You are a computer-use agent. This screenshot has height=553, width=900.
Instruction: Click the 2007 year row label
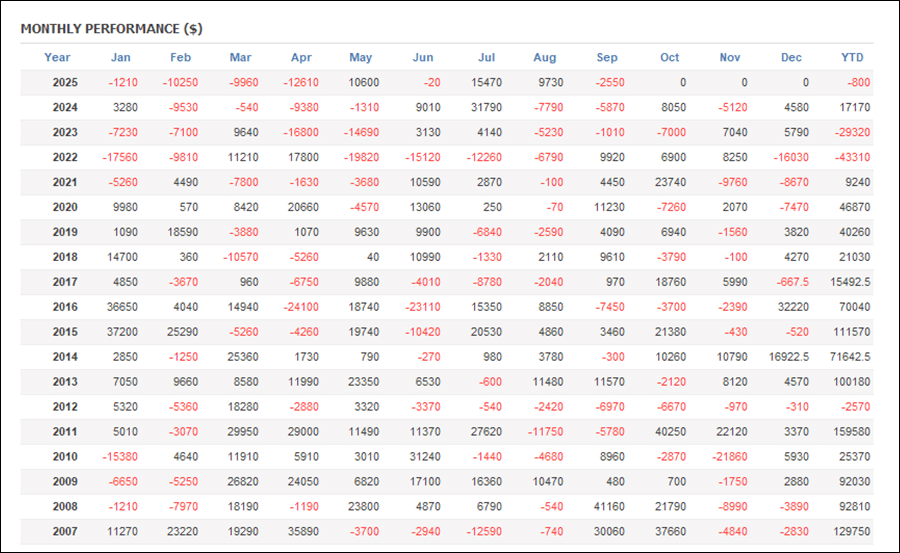[x=66, y=532]
